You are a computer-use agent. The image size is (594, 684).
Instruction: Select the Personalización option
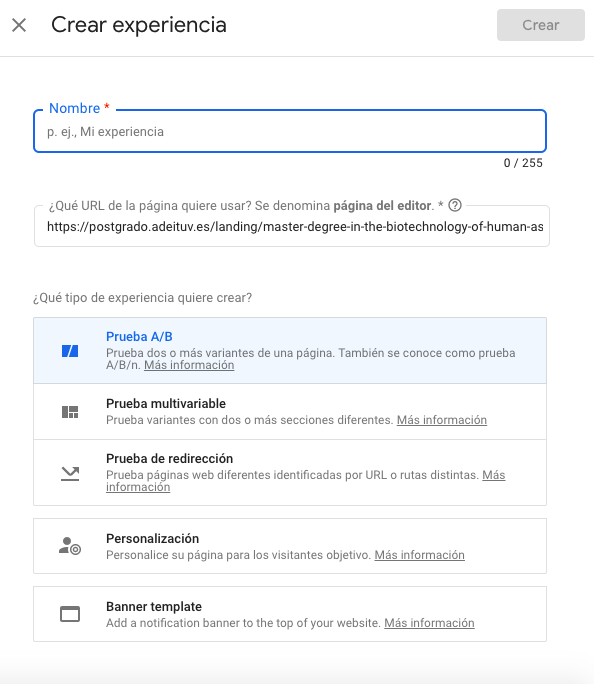pyautogui.click(x=290, y=546)
